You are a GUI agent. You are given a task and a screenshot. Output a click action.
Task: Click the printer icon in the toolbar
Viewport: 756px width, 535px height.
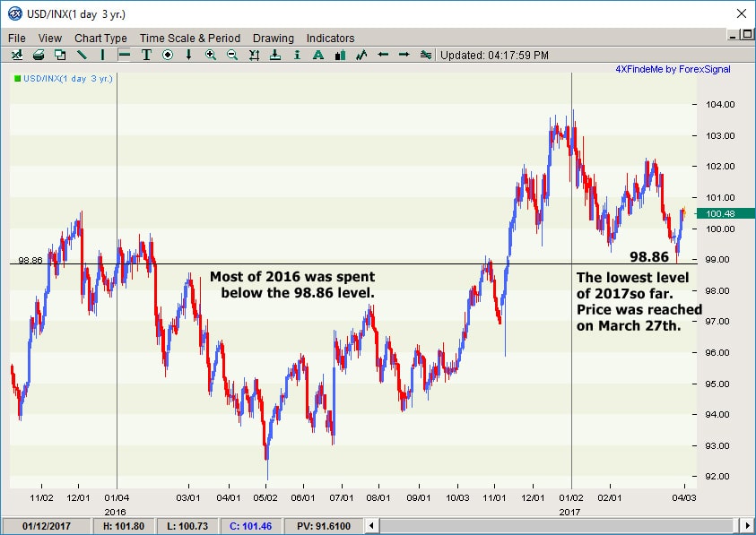[39, 55]
